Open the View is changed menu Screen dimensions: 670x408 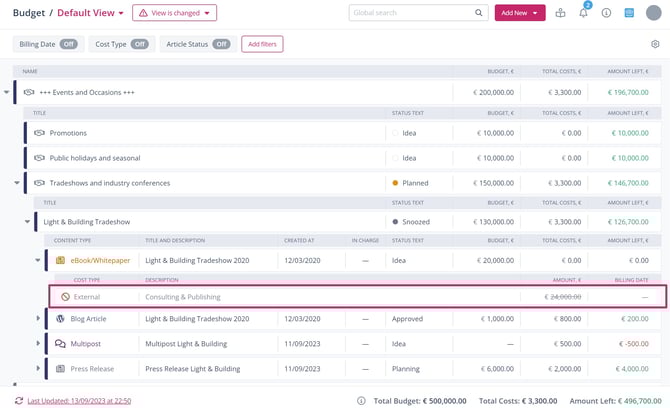(x=174, y=13)
